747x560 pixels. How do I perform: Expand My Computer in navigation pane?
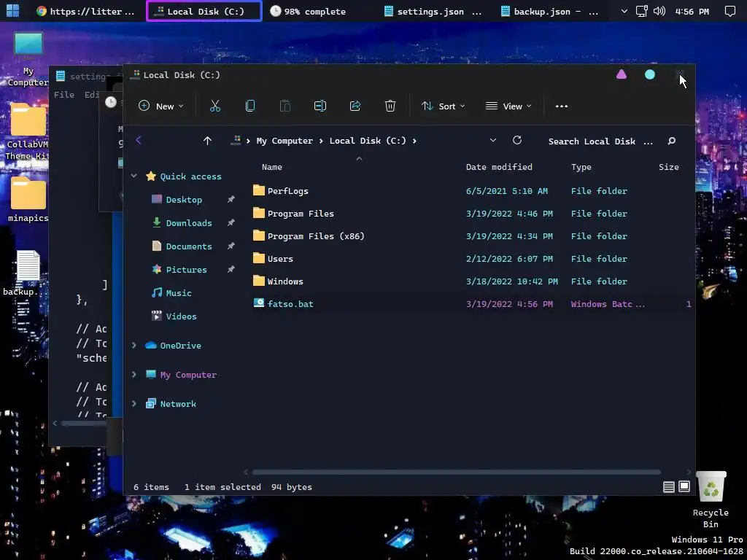coord(134,374)
